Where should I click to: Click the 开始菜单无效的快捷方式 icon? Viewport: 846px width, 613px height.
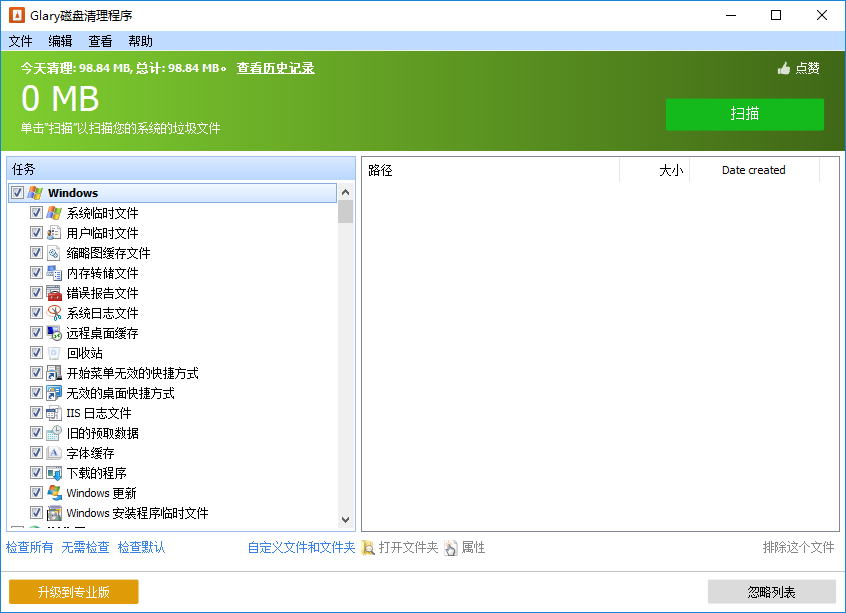coord(54,372)
